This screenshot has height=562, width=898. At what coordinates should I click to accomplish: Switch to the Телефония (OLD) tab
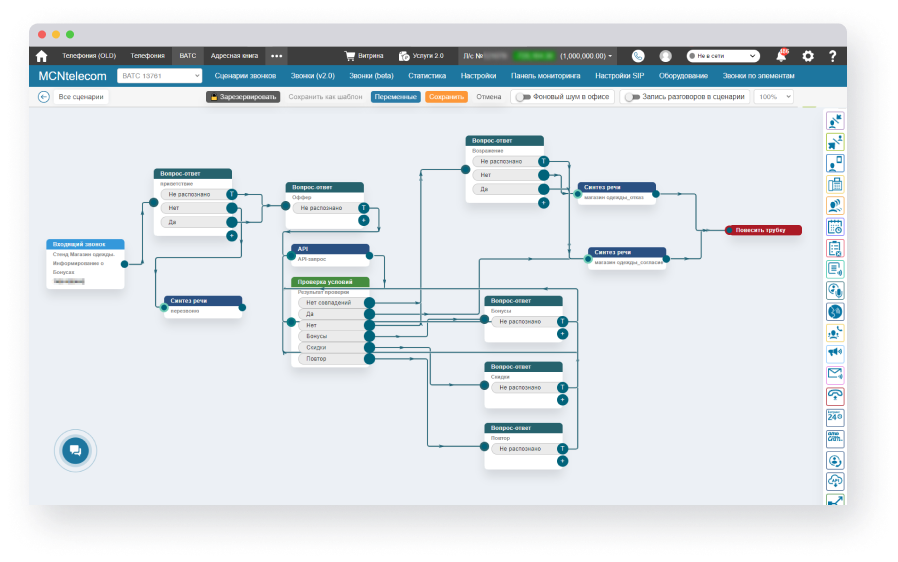tap(89, 56)
